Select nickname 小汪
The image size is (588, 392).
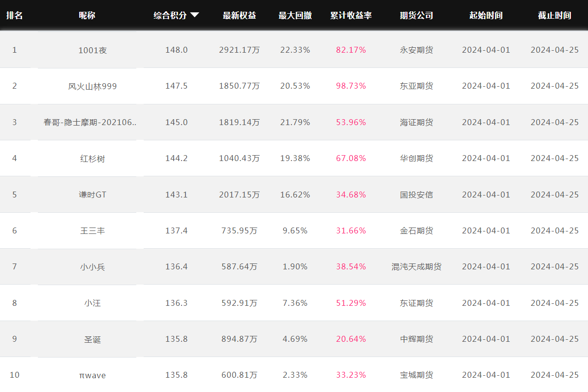pos(93,303)
